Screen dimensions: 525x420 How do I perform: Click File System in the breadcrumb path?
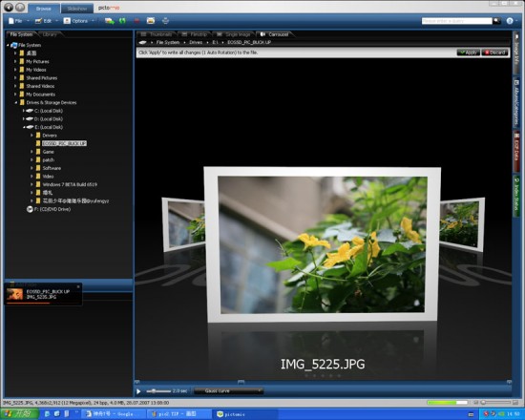pos(168,43)
